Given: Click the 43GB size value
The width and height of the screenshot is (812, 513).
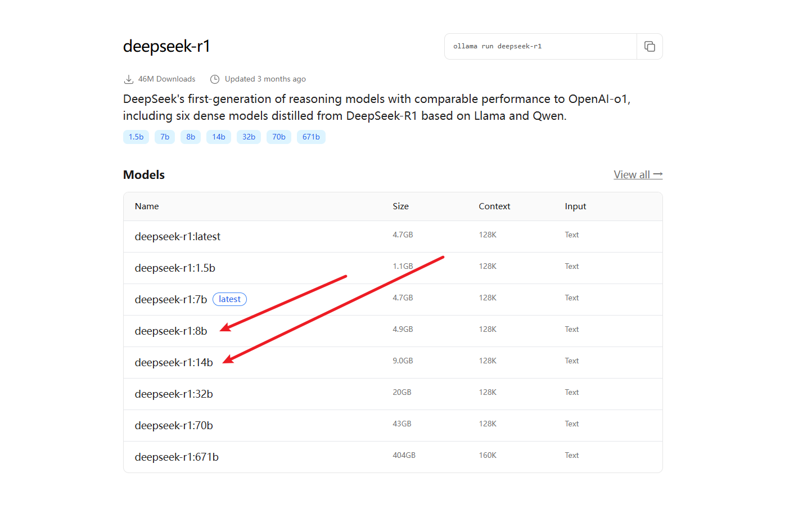Looking at the screenshot, I should click(x=402, y=424).
